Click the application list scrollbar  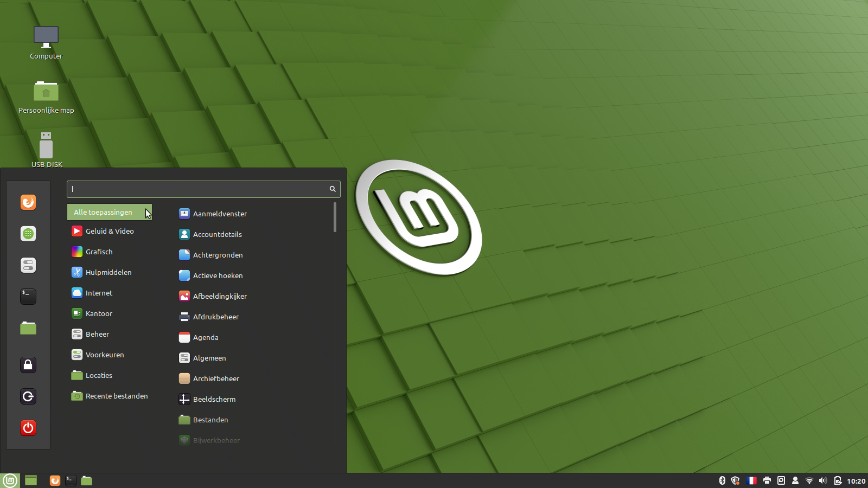335,217
